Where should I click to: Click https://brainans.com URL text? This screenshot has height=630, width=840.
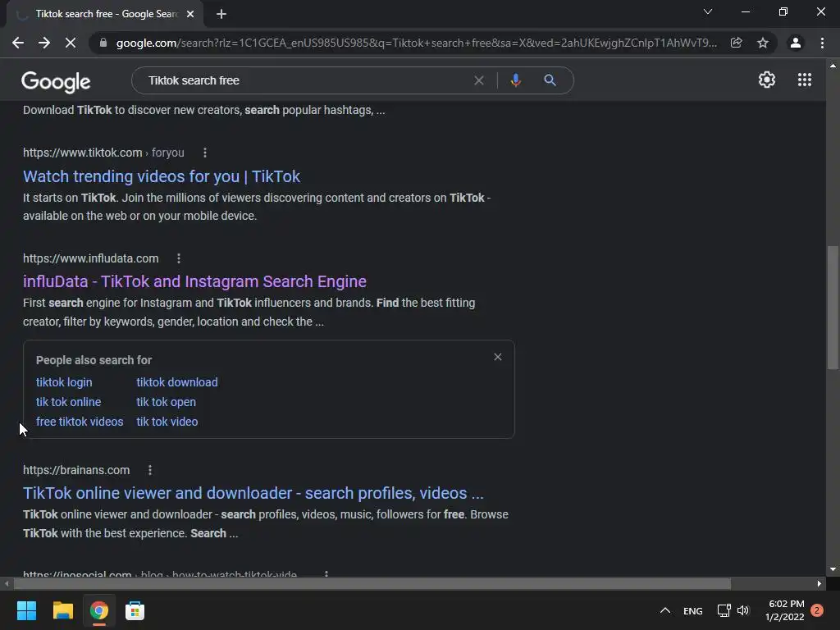coord(76,470)
